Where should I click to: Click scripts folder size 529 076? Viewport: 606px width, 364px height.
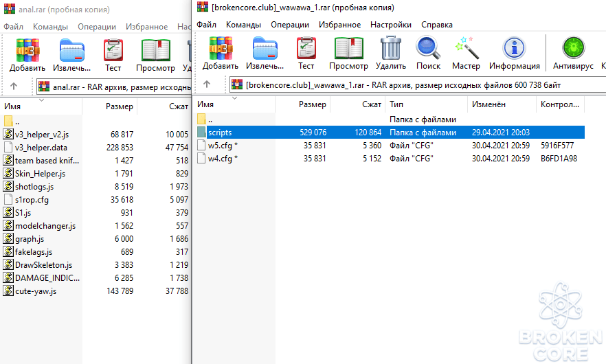click(x=313, y=132)
